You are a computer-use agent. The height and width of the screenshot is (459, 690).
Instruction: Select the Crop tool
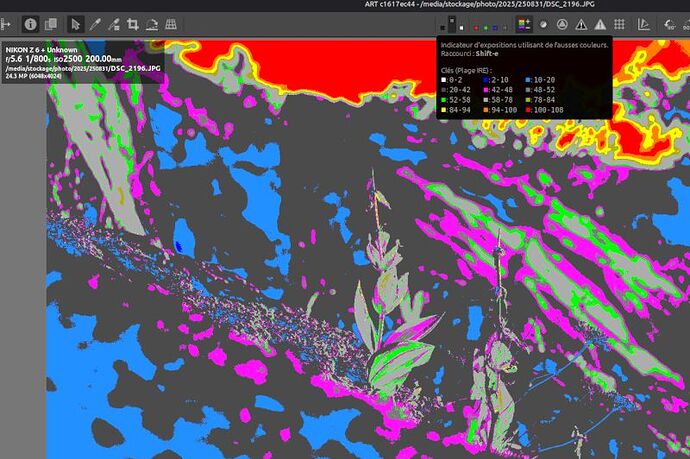tap(133, 23)
